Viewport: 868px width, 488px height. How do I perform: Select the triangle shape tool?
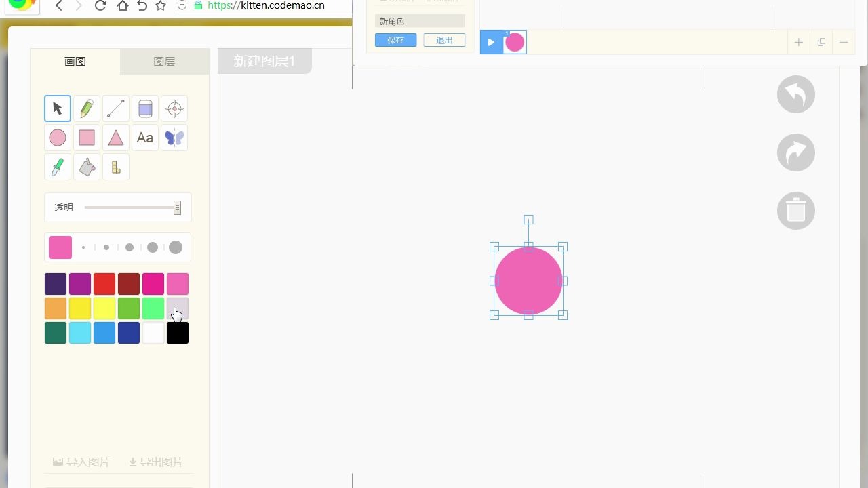click(x=116, y=138)
